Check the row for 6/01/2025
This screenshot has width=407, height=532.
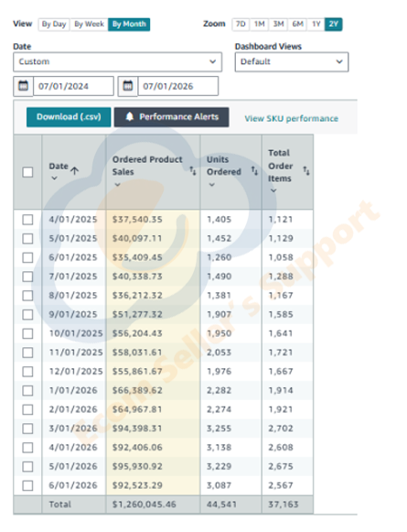pos(27,257)
